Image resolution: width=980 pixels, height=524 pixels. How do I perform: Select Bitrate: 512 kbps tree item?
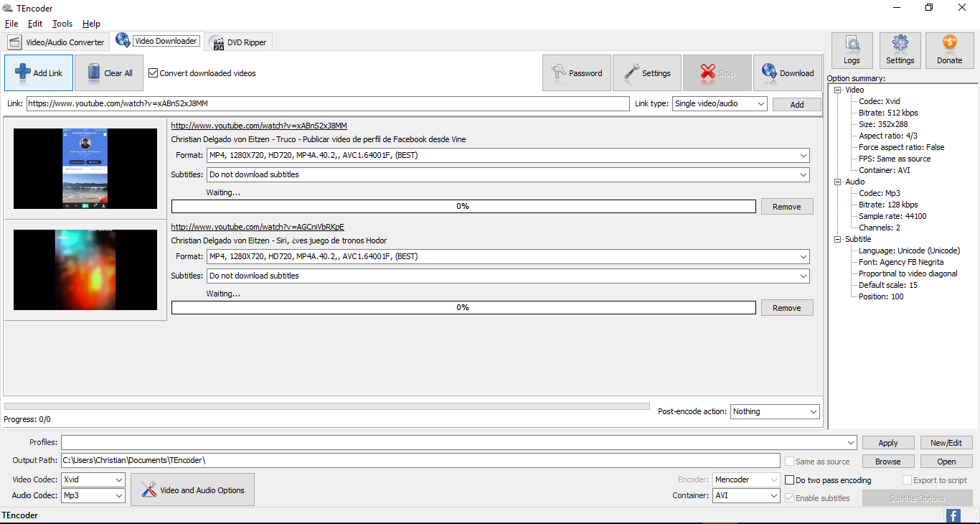(x=888, y=113)
